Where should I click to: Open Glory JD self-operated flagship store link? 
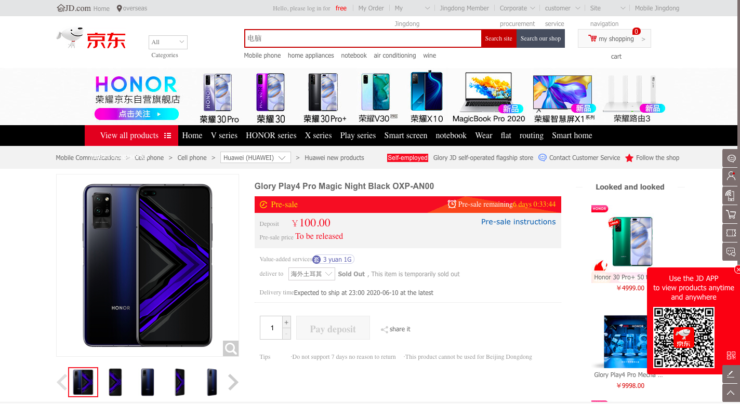pyautogui.click(x=483, y=158)
